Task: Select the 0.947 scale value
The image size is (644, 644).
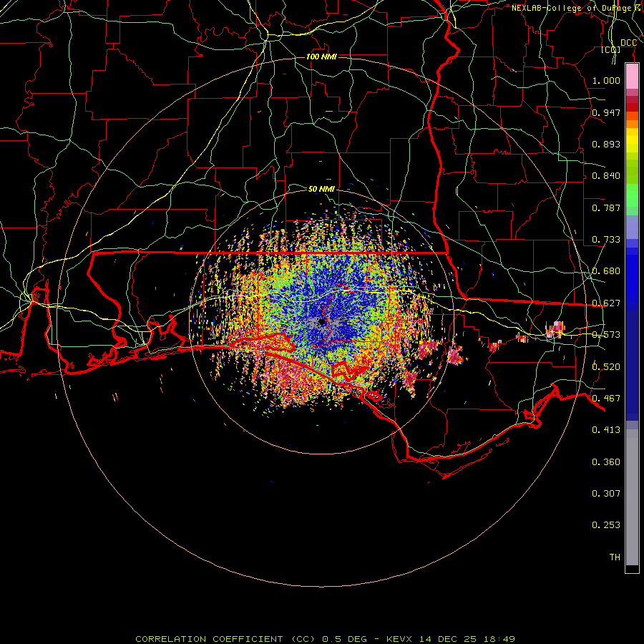Action: point(606,112)
